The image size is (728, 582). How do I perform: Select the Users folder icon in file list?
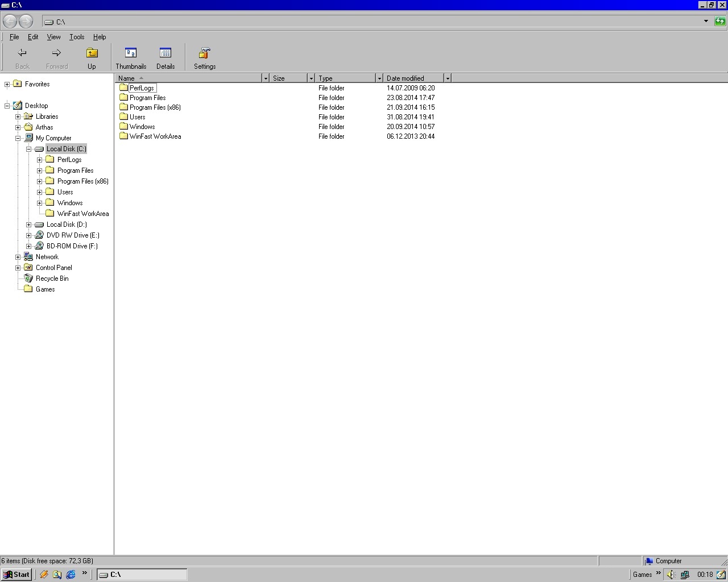(123, 117)
